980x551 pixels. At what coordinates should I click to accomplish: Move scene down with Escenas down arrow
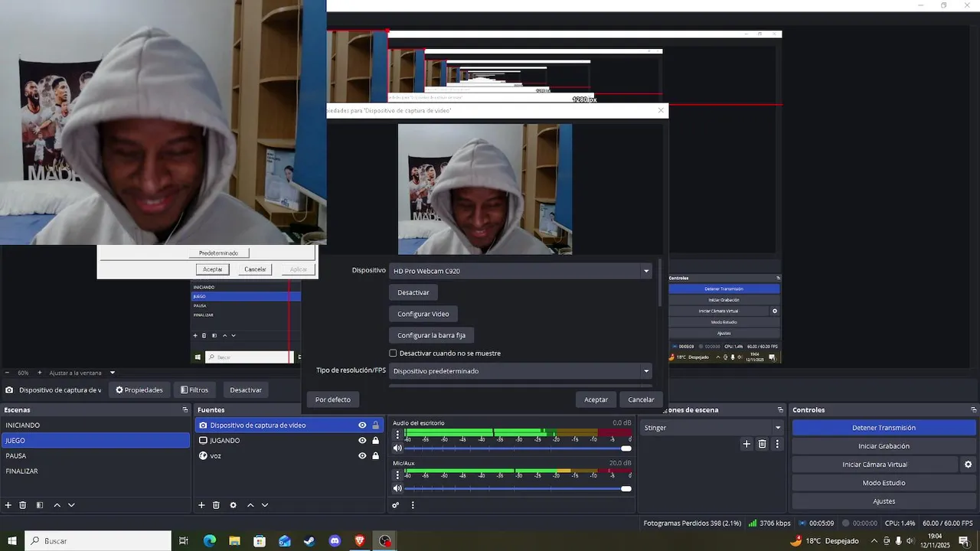pyautogui.click(x=71, y=505)
